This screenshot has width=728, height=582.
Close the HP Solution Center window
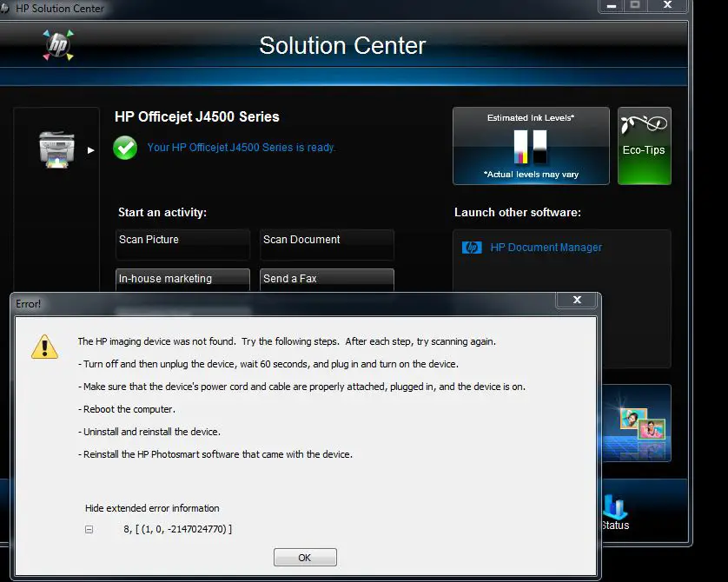tap(668, 5)
